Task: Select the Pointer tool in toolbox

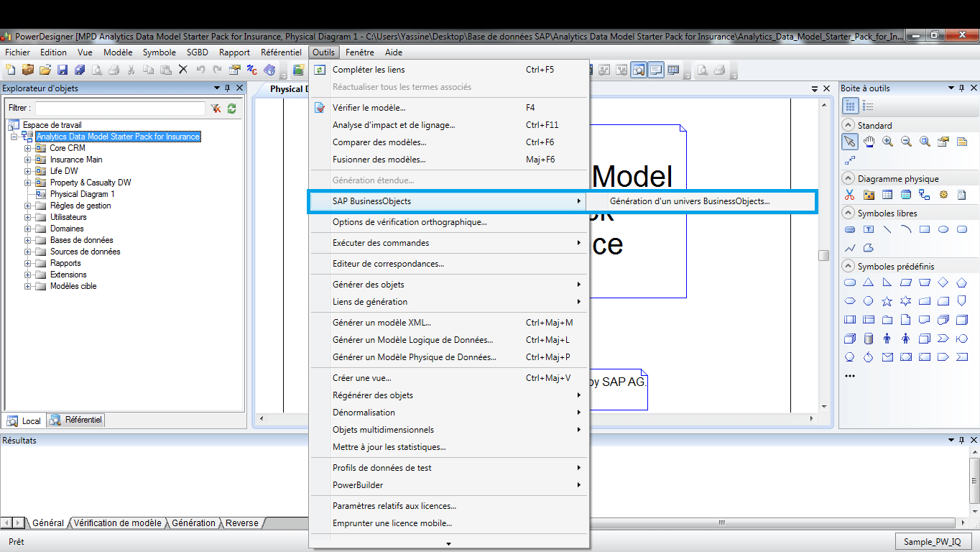Action: tap(850, 142)
